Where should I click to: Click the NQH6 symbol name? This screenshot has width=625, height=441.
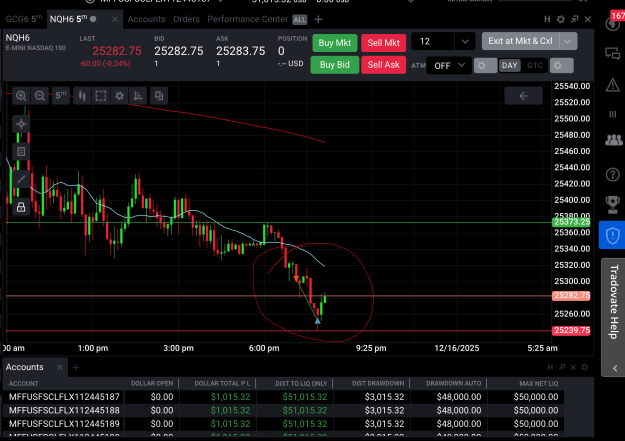pyautogui.click(x=18, y=38)
